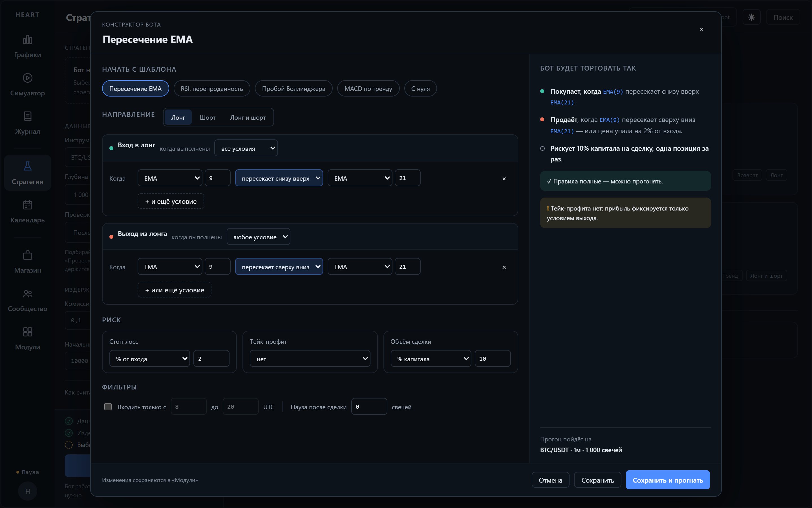Click the Отмена button

[551, 480]
